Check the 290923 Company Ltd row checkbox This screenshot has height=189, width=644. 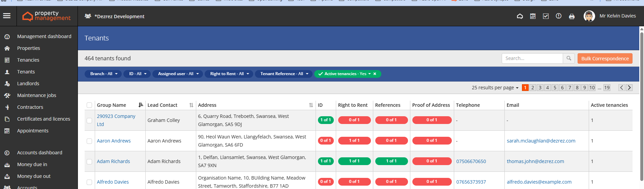89,120
